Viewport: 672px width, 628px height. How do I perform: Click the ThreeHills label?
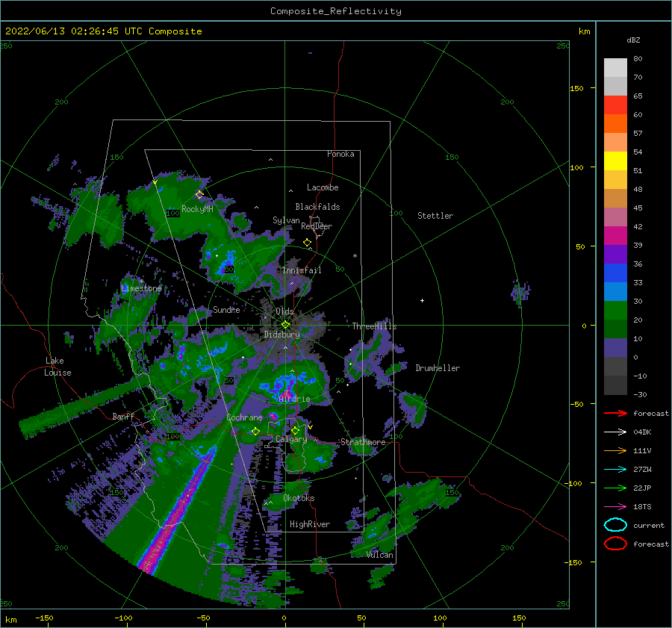pos(375,326)
